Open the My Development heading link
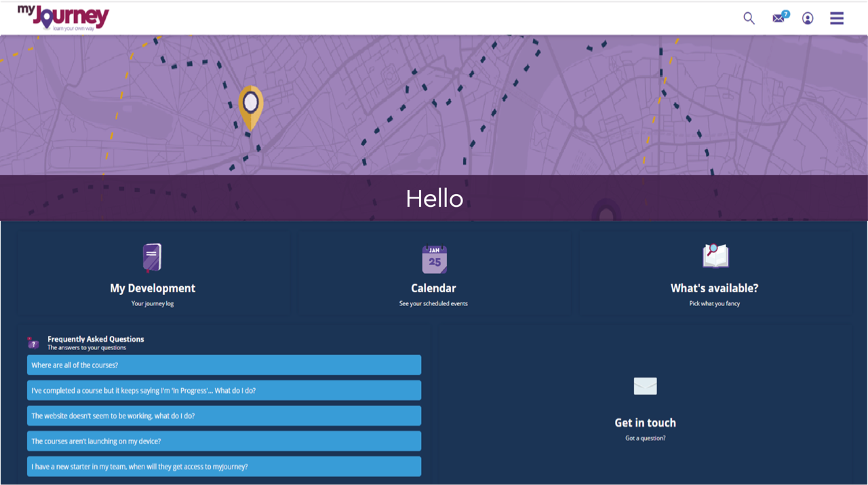 point(153,288)
